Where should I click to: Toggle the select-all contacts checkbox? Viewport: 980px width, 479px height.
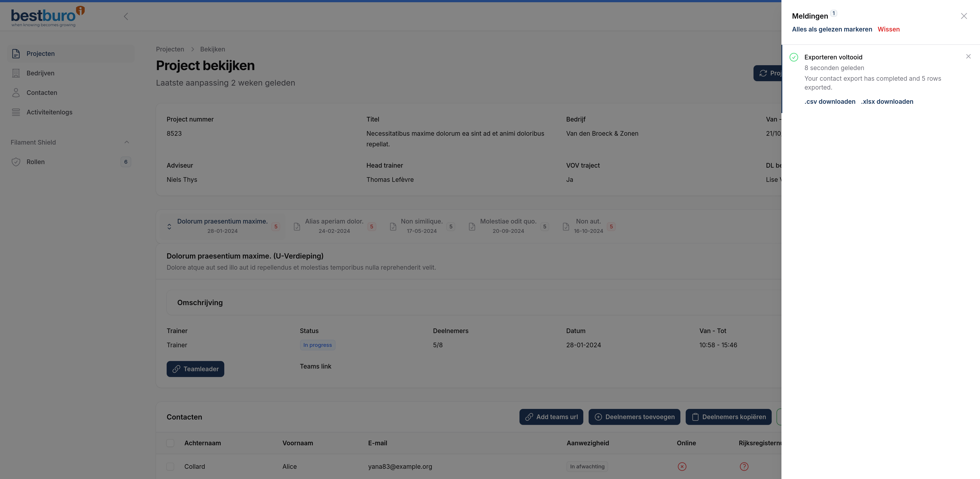pos(170,443)
